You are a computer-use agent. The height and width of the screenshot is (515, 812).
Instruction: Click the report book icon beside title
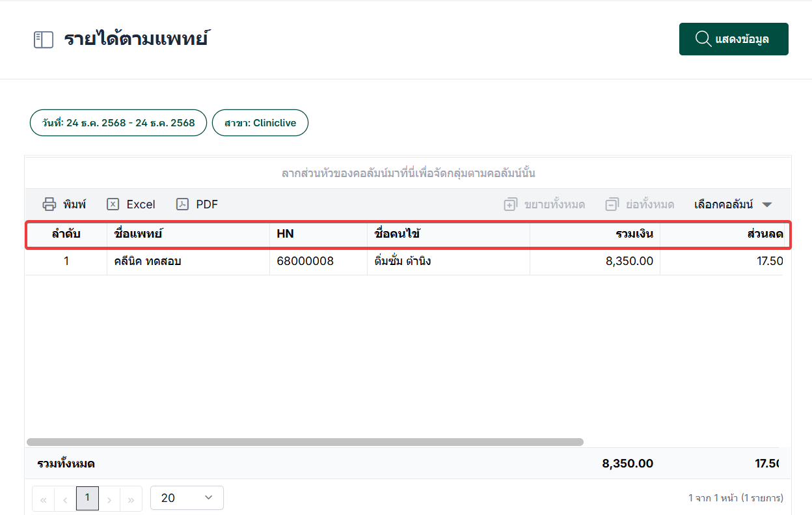[43, 40]
